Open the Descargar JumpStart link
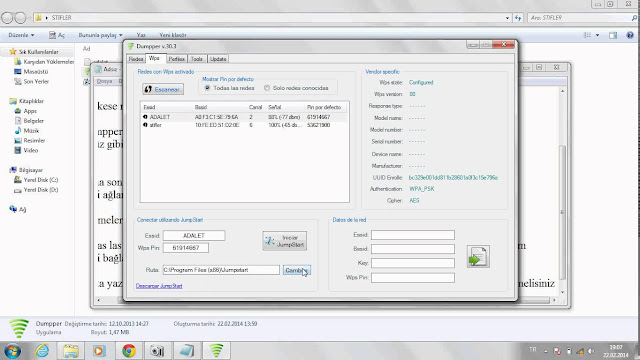The width and height of the screenshot is (640, 360). (x=159, y=286)
